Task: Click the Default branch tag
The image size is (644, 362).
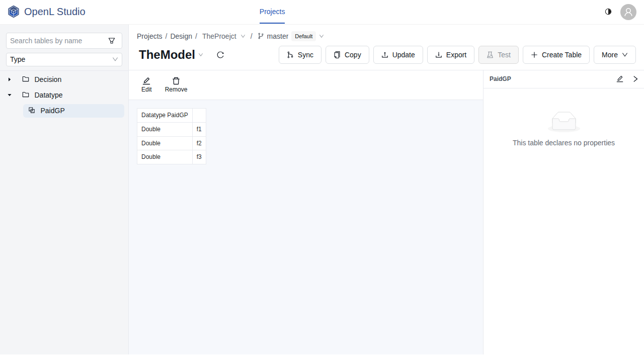Action: point(304,36)
